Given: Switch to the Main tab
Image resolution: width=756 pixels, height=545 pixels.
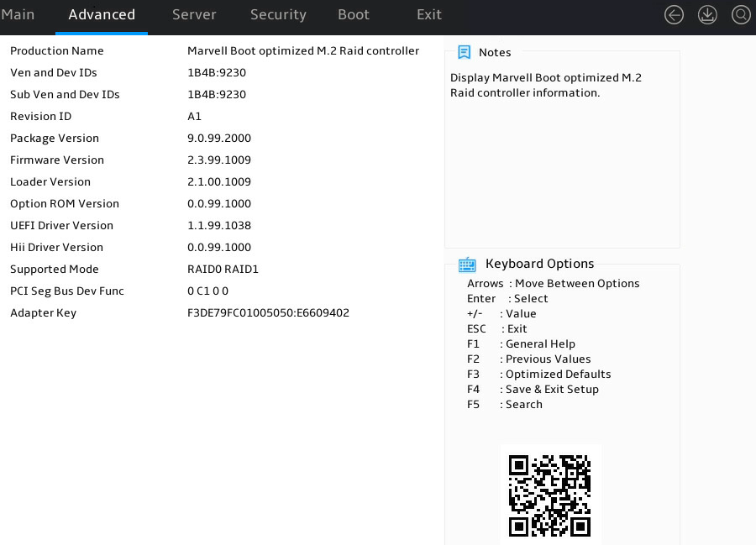Looking at the screenshot, I should coord(18,14).
